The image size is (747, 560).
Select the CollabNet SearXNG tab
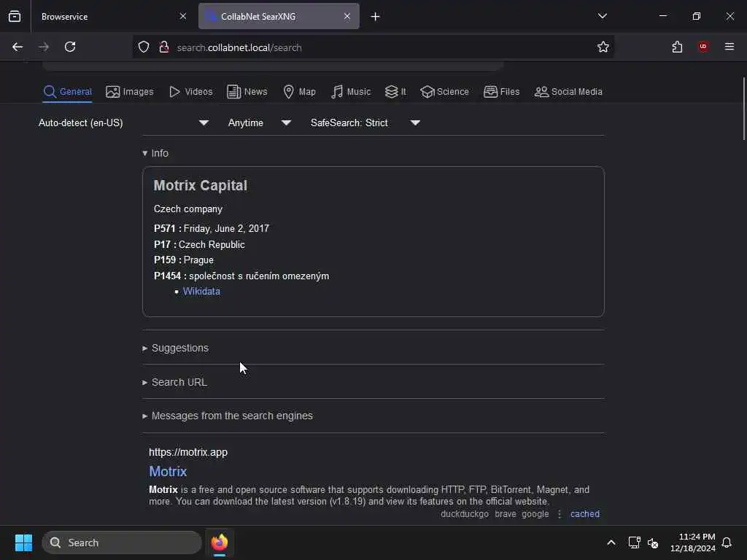[279, 16]
